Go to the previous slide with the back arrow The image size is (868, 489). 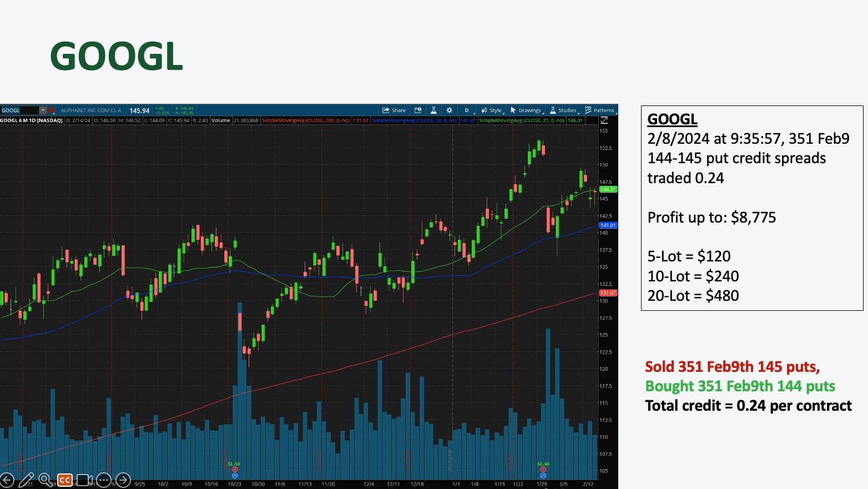pos(7,480)
